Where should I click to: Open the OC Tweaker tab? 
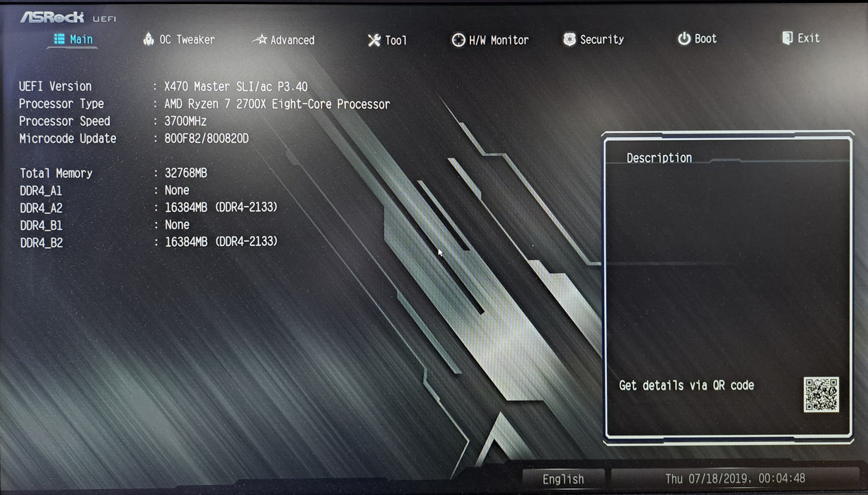(x=179, y=40)
